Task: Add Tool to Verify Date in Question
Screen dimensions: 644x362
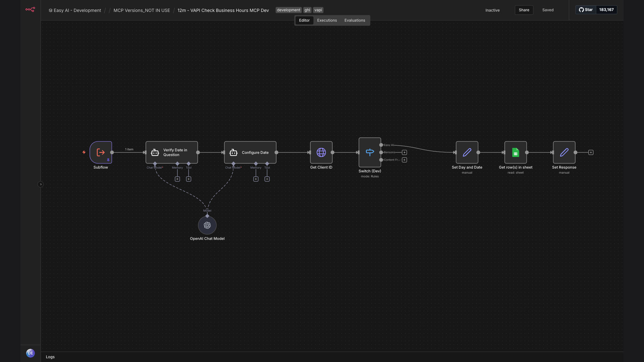Action: 189,179
